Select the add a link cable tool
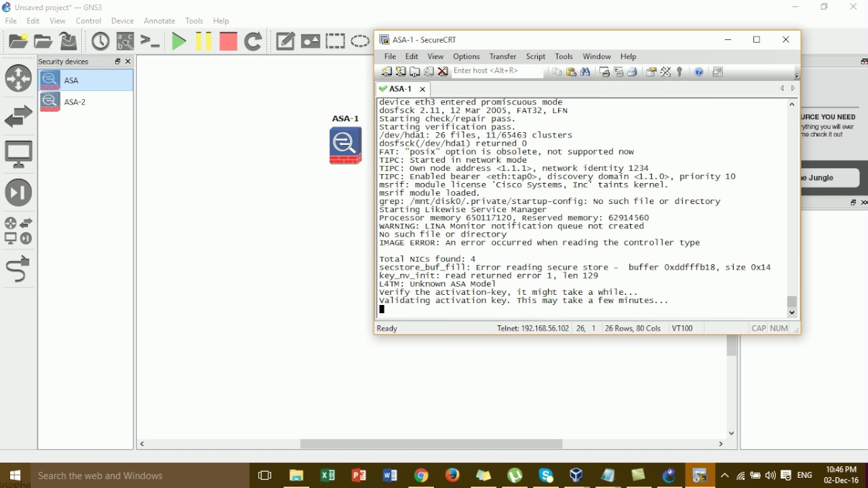Screen dimensions: 868x488 [x=18, y=268]
